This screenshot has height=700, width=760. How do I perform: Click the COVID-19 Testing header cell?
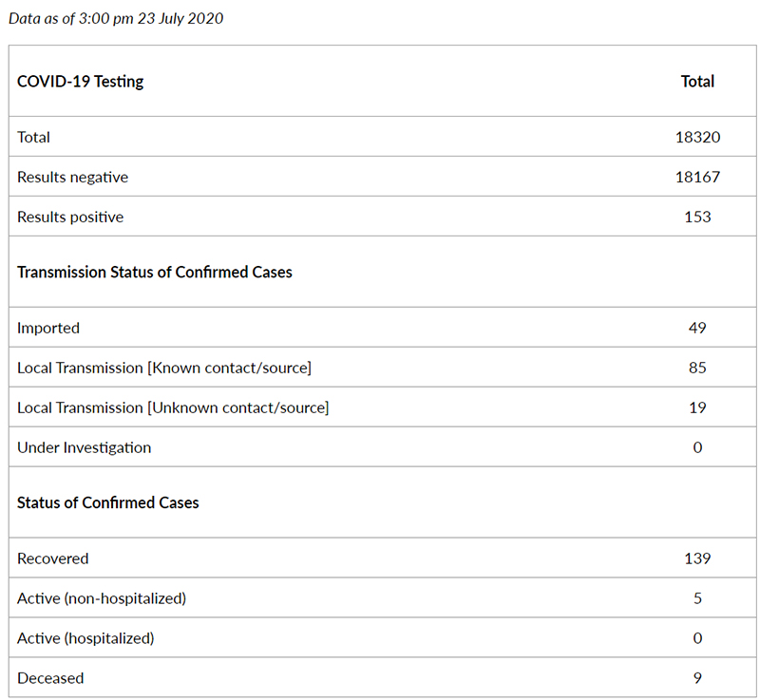81,82
